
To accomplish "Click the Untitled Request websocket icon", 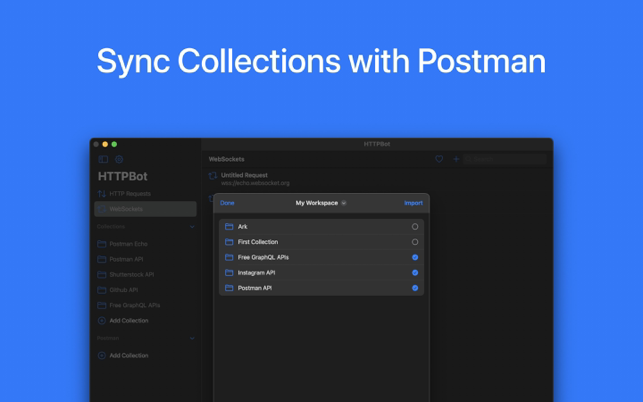I will (x=212, y=176).
